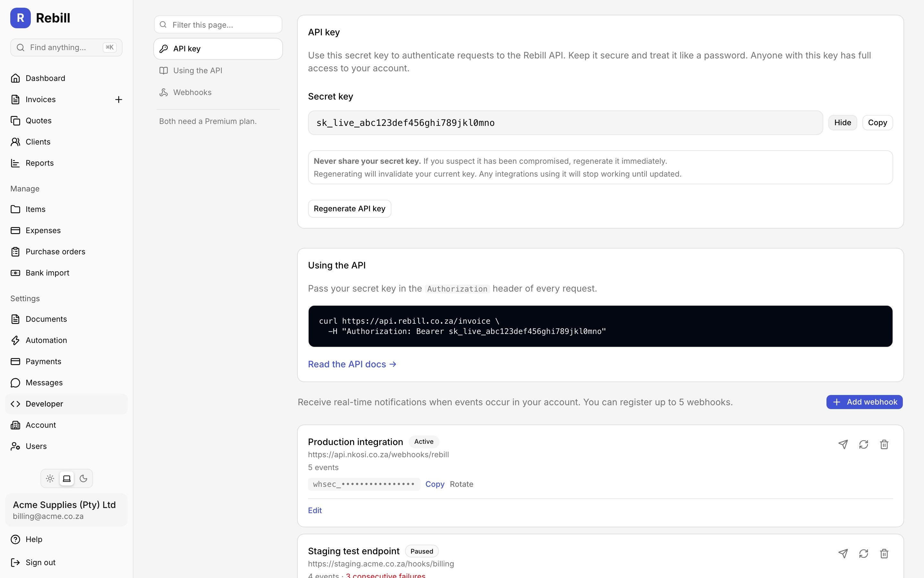The height and width of the screenshot is (578, 924).
Task: Switch to light theme sun icon
Action: pos(50,478)
